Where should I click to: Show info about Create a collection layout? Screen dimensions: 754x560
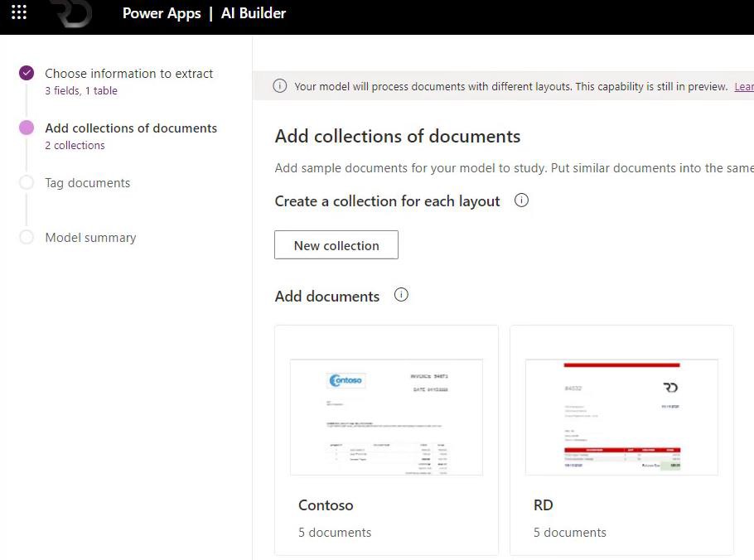pos(521,200)
